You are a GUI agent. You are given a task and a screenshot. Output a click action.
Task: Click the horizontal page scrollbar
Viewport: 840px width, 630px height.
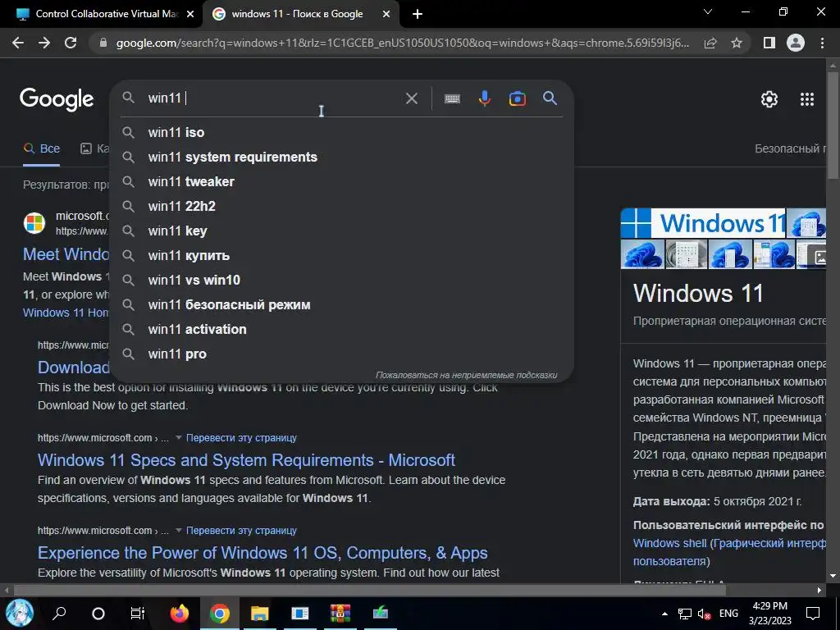(x=370, y=590)
